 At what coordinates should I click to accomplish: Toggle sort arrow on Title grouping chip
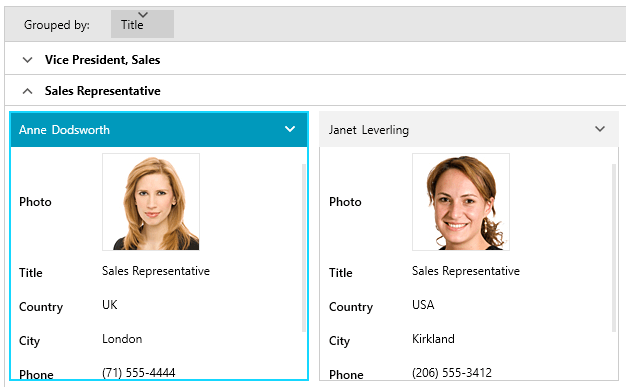coord(143,15)
